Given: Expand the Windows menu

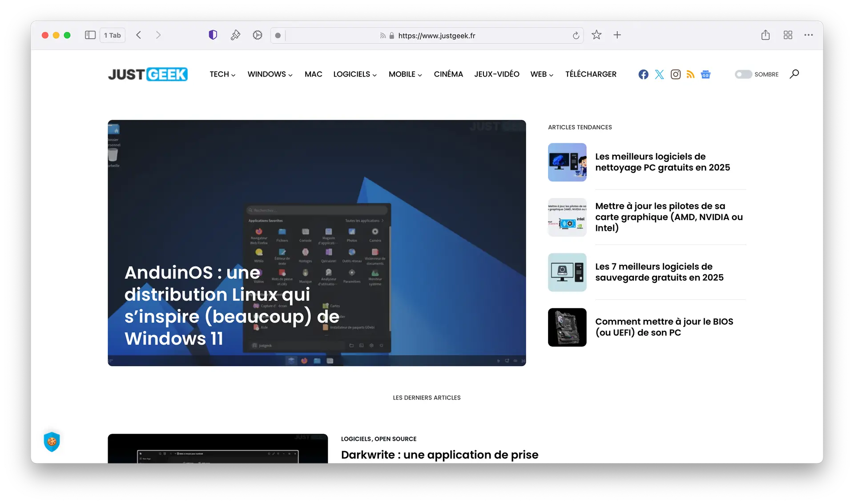Looking at the screenshot, I should [x=270, y=74].
